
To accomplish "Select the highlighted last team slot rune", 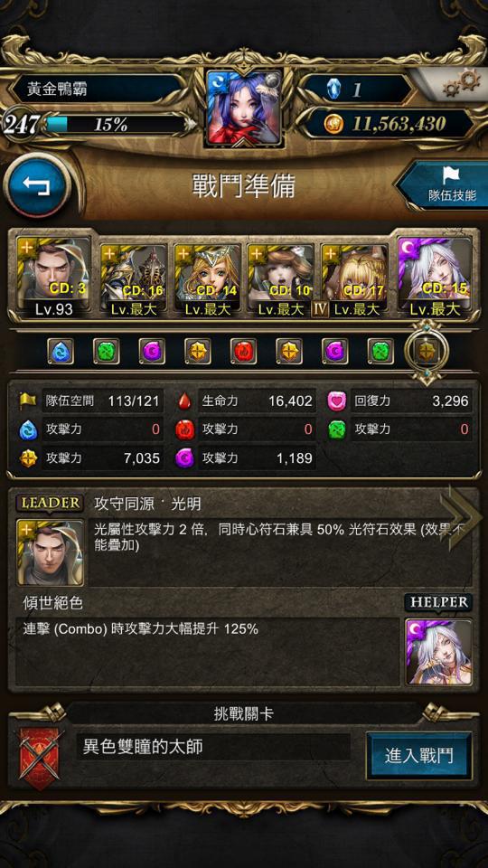I will [427, 349].
